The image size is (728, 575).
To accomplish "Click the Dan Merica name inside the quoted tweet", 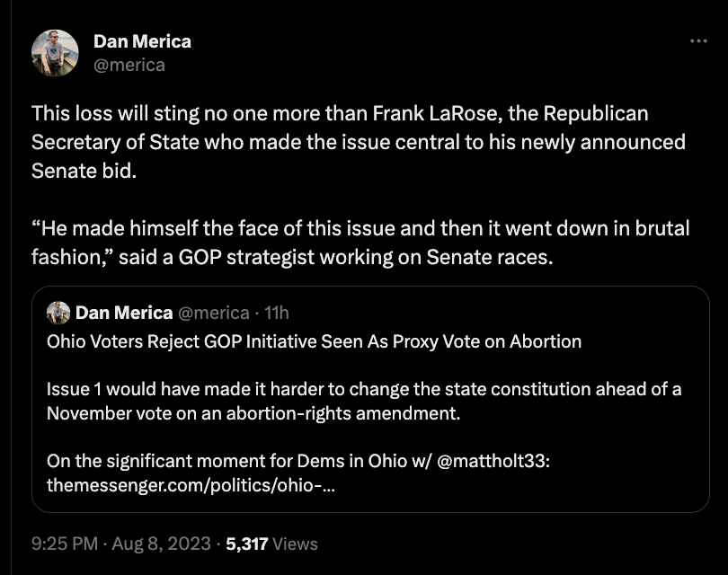I will pos(124,313).
